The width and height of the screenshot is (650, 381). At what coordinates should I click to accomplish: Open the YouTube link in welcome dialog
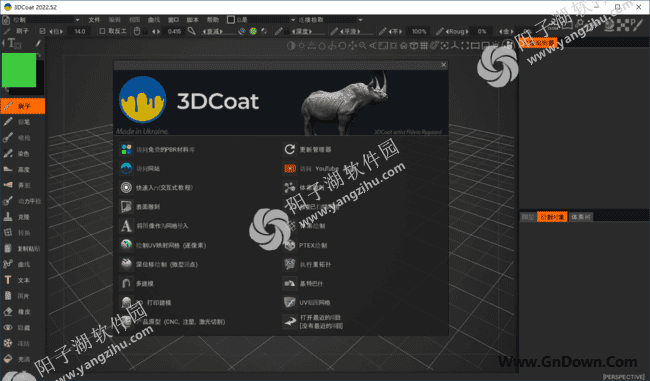click(x=319, y=168)
